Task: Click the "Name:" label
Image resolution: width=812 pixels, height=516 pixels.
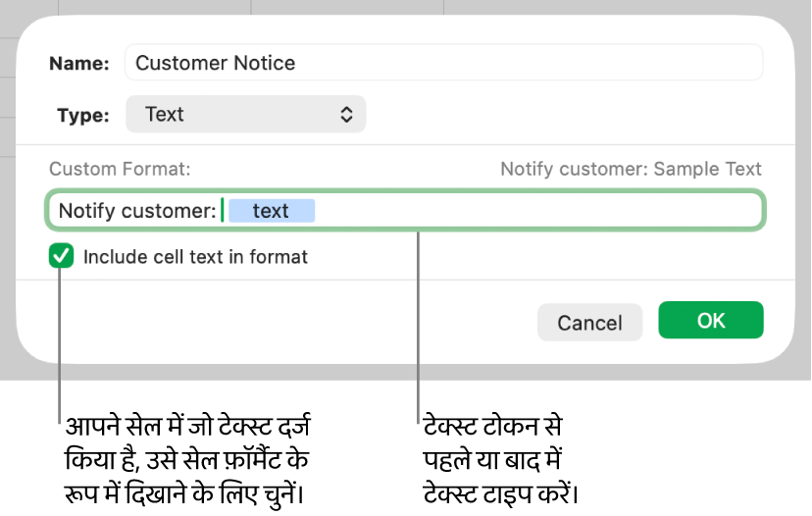Action: click(x=79, y=64)
